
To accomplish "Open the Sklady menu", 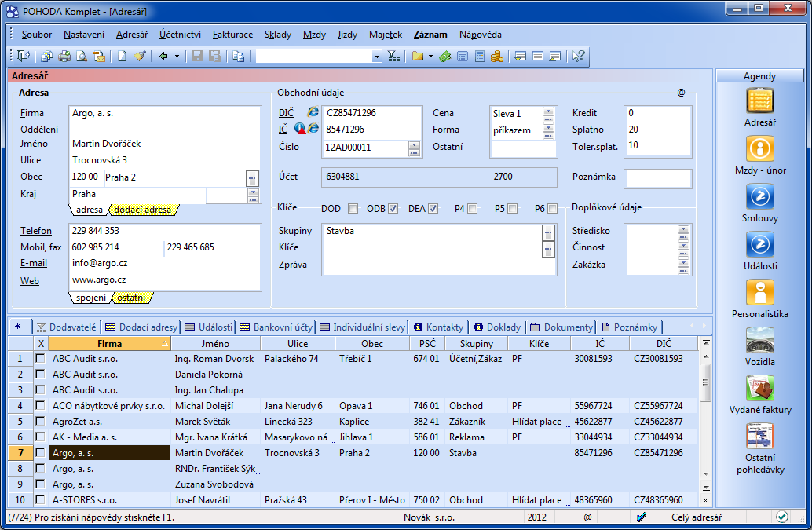I will coord(277,35).
